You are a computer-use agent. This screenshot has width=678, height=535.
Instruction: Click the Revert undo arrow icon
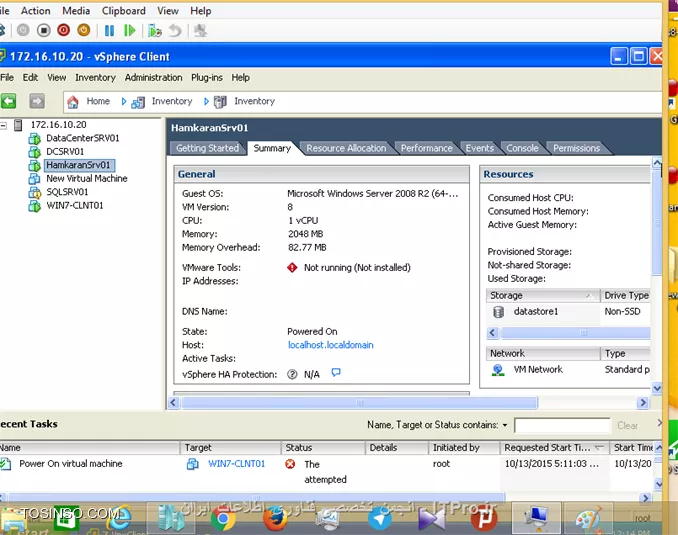tap(175, 31)
